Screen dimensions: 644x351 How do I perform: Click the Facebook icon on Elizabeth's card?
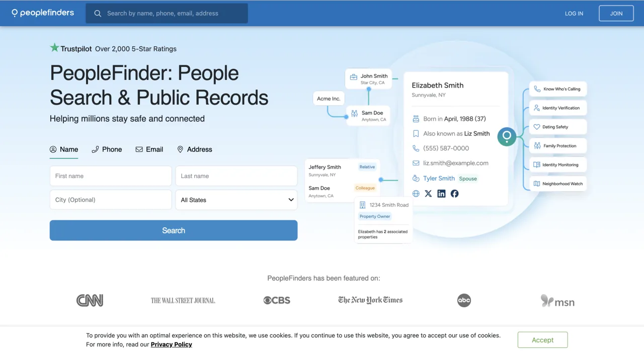pos(454,194)
